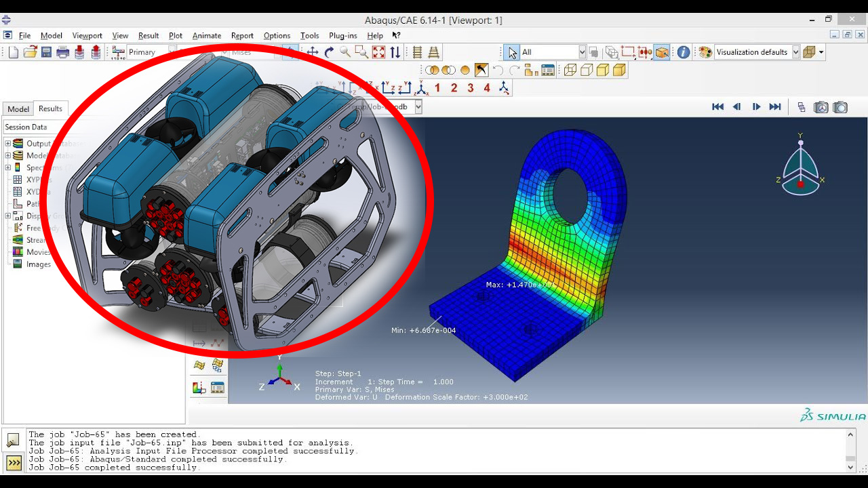Click the message area scrollbar down arrow
Viewport: 868px width, 488px height.
850,466
